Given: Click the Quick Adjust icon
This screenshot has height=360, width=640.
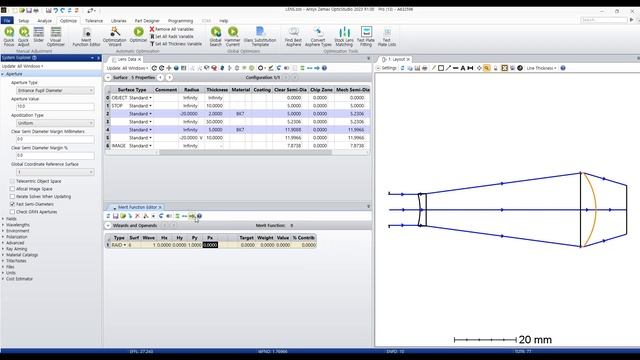Looking at the screenshot, I should coord(24,36).
